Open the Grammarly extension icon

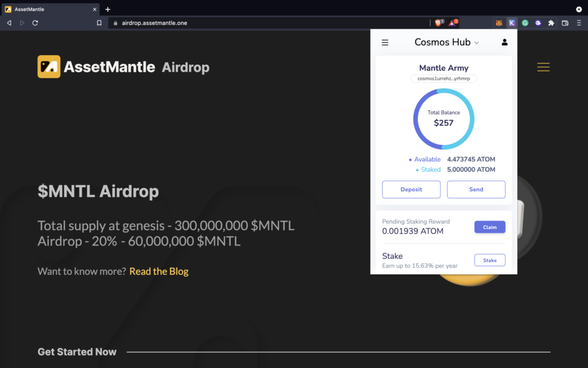(x=525, y=23)
